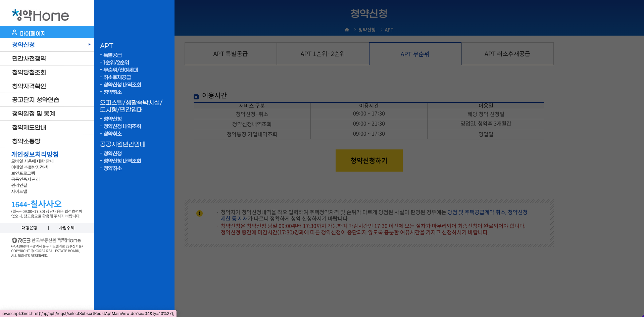Click the RE3 한국부동산원 footer logo
Screen dimensions: 644x317
[46, 240]
